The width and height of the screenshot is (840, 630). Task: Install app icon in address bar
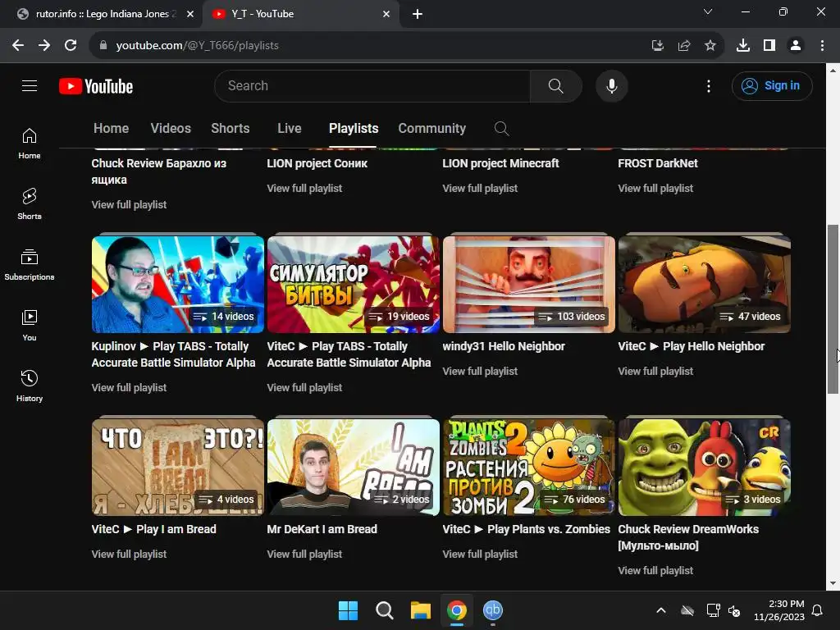point(658,46)
